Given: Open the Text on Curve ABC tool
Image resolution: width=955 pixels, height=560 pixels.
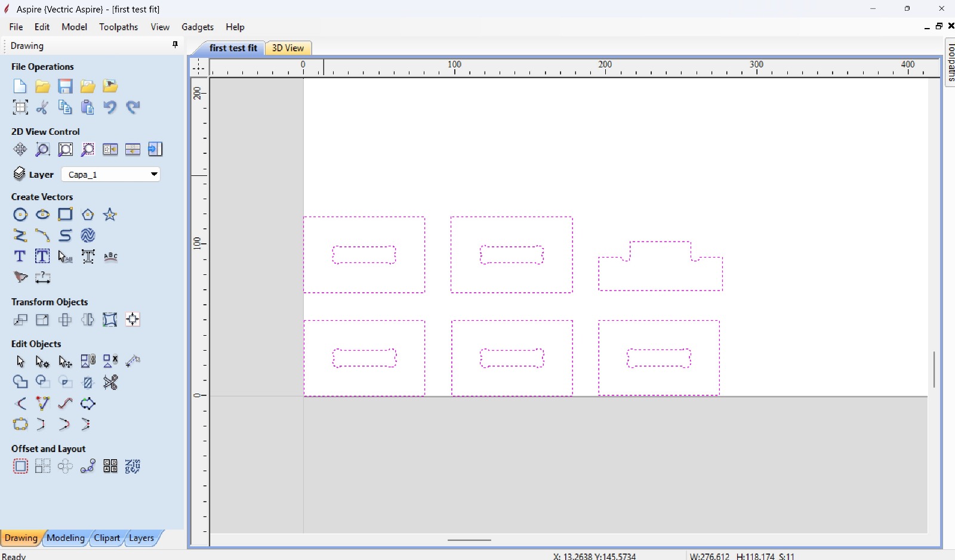Looking at the screenshot, I should coord(110,256).
